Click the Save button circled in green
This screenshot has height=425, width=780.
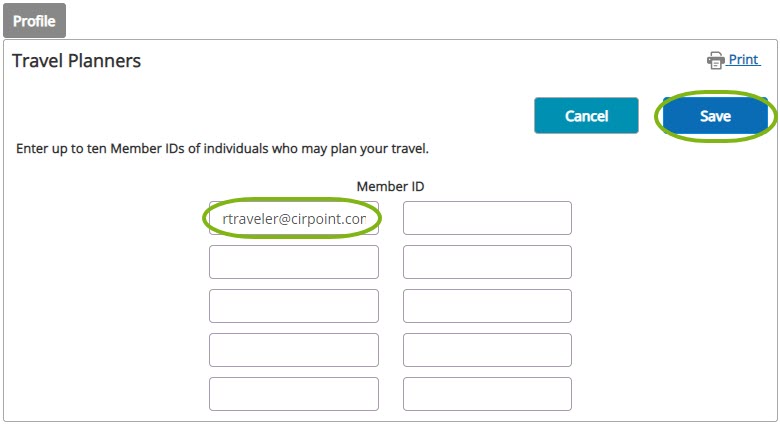715,115
